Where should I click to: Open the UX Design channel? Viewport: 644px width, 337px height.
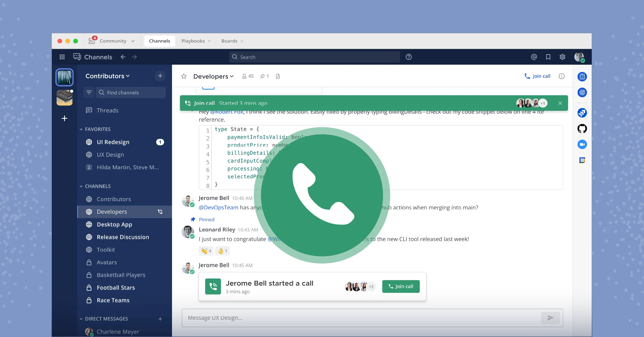coord(125,155)
